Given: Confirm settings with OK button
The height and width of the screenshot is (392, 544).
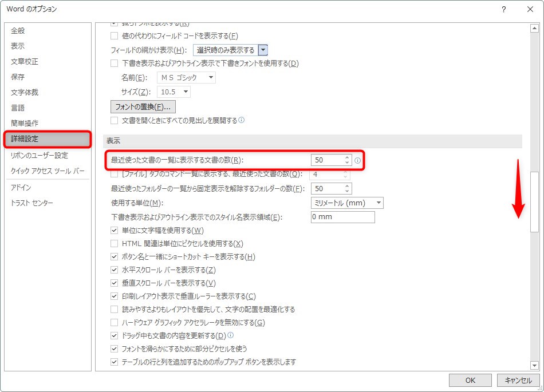Looking at the screenshot, I should click(470, 380).
